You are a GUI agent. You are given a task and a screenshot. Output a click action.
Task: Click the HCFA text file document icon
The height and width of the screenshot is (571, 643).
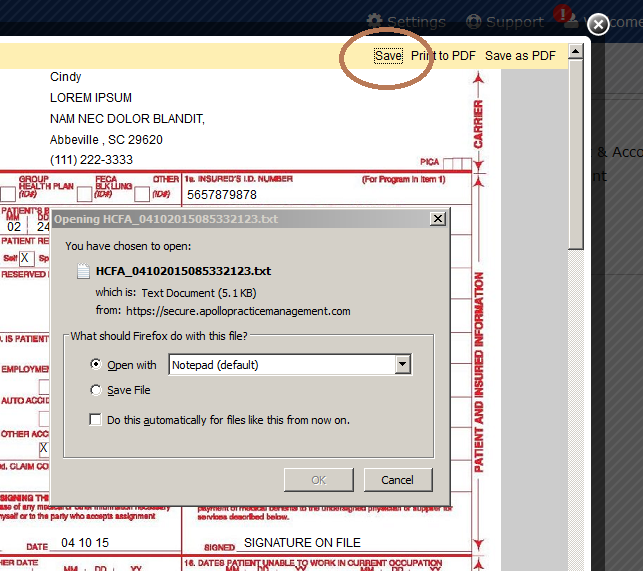pos(83,271)
